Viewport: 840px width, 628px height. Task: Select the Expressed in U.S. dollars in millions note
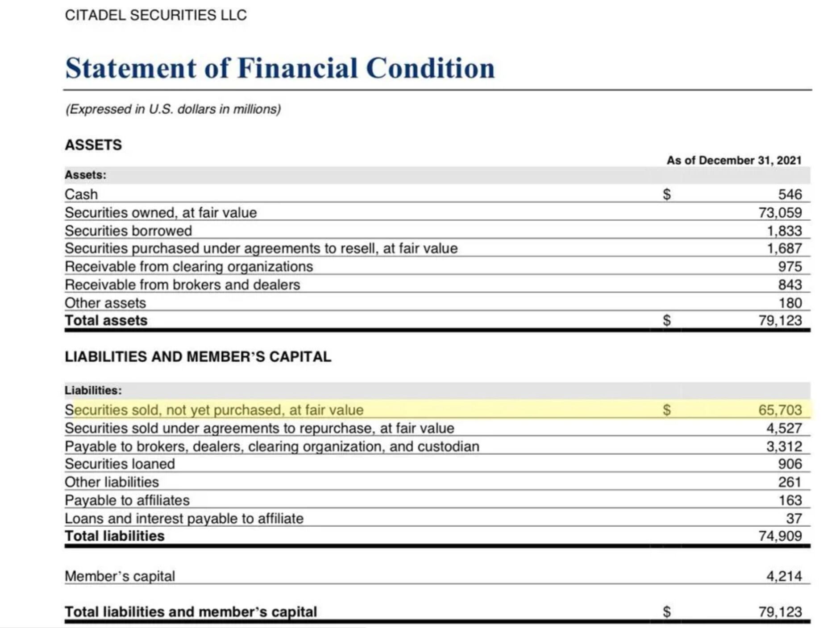173,109
